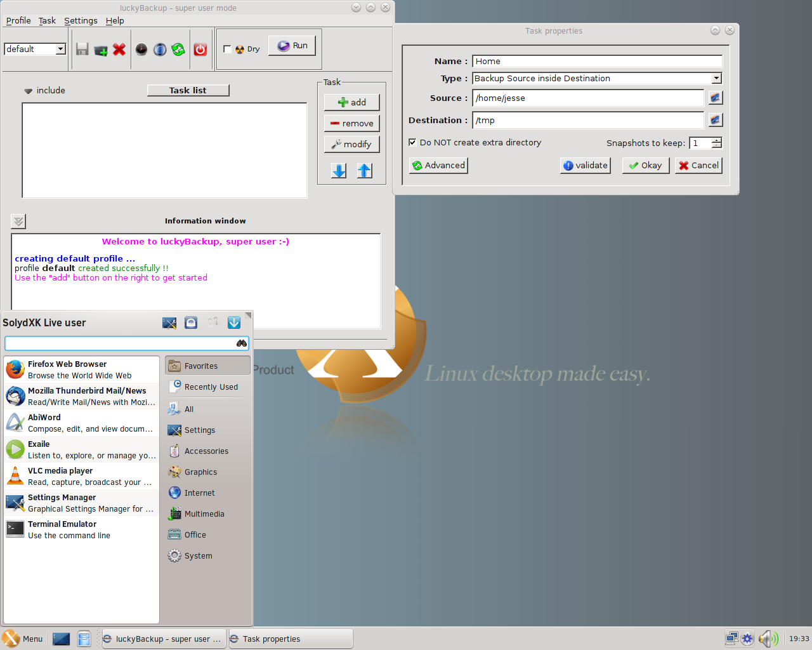Browse for Destination folder using its icon
The image size is (812, 650).
pyautogui.click(x=716, y=120)
